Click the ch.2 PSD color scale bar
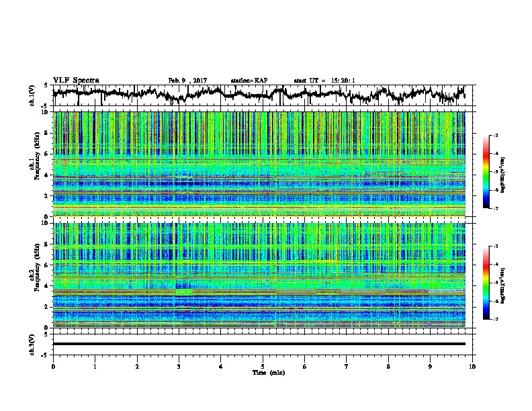 point(486,283)
